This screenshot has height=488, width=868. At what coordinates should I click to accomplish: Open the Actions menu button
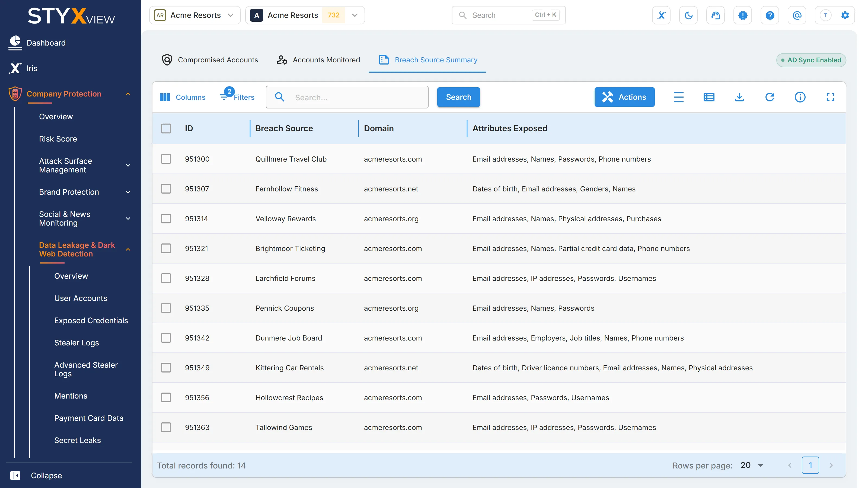click(x=624, y=97)
